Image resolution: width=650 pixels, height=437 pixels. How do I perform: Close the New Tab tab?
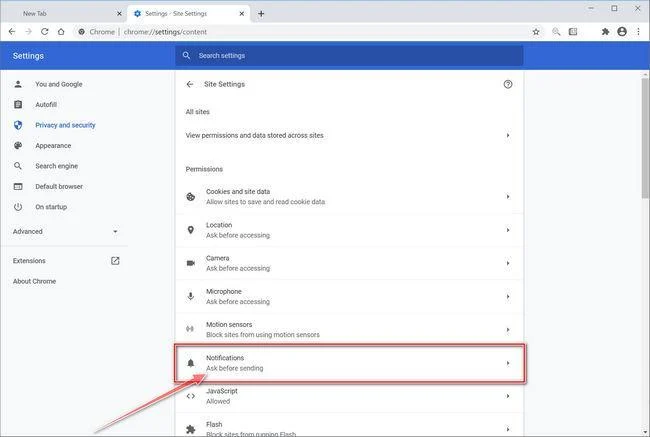tap(119, 14)
